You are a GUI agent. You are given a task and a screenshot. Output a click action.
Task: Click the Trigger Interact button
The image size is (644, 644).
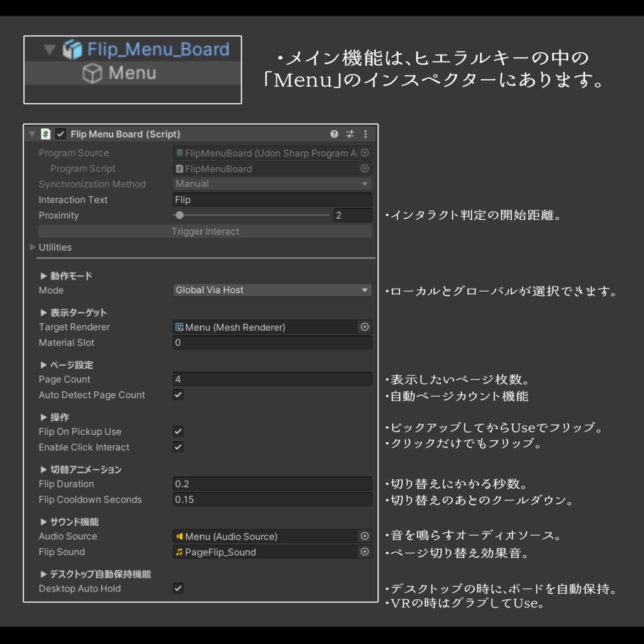pos(205,231)
